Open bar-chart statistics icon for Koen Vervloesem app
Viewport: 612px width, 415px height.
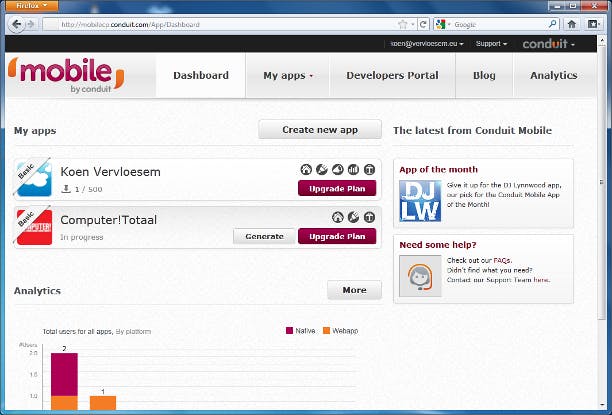(353, 169)
